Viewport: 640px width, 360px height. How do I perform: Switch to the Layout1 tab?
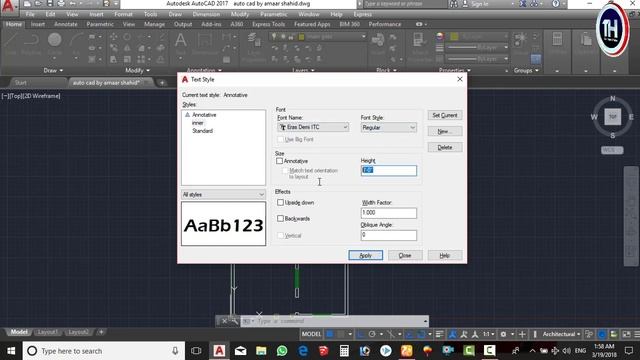(47, 332)
